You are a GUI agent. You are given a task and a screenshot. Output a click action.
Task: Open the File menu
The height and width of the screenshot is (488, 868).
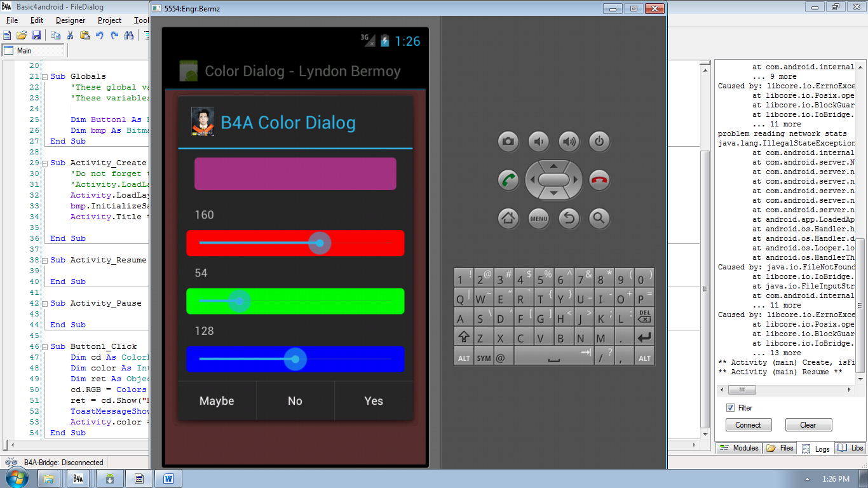(12, 20)
